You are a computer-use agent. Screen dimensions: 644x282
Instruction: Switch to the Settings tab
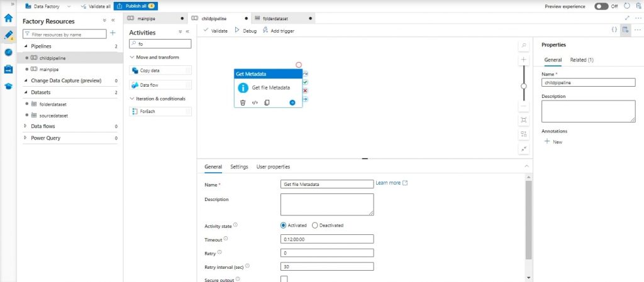[239, 166]
